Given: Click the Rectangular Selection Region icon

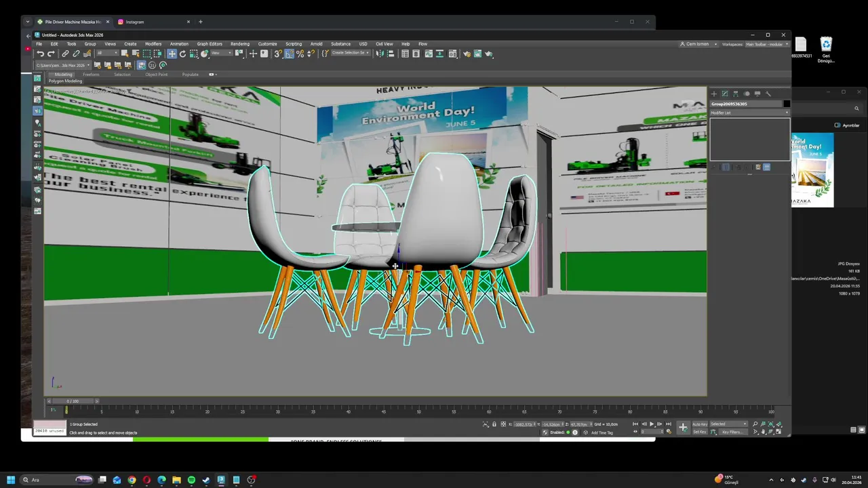Looking at the screenshot, I should tap(146, 54).
